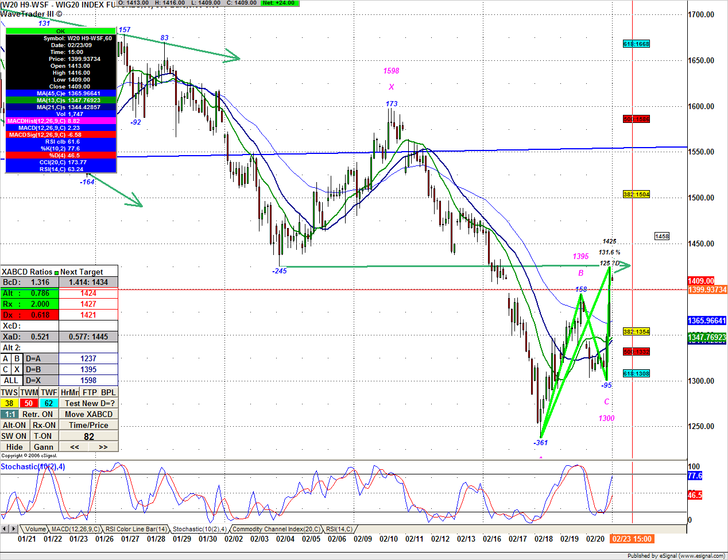Open Commodity Channel Index(20,C) tab
The width and height of the screenshot is (728, 560).
click(276, 529)
